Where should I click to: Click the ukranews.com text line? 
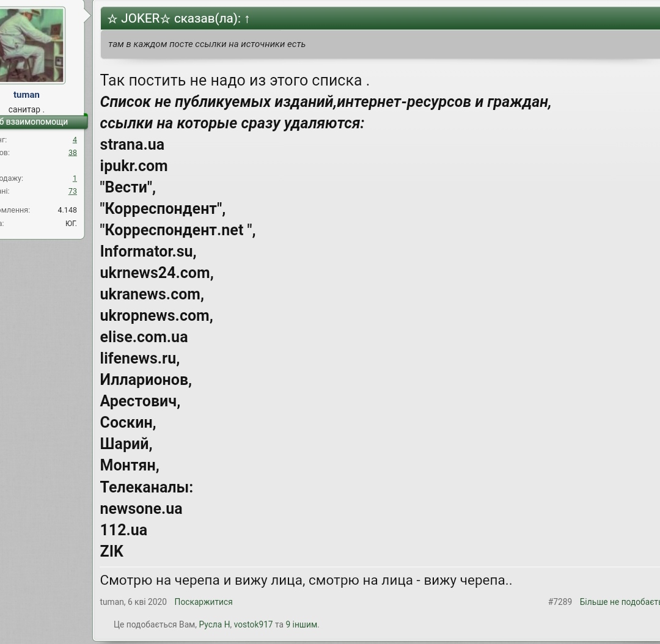tap(152, 295)
